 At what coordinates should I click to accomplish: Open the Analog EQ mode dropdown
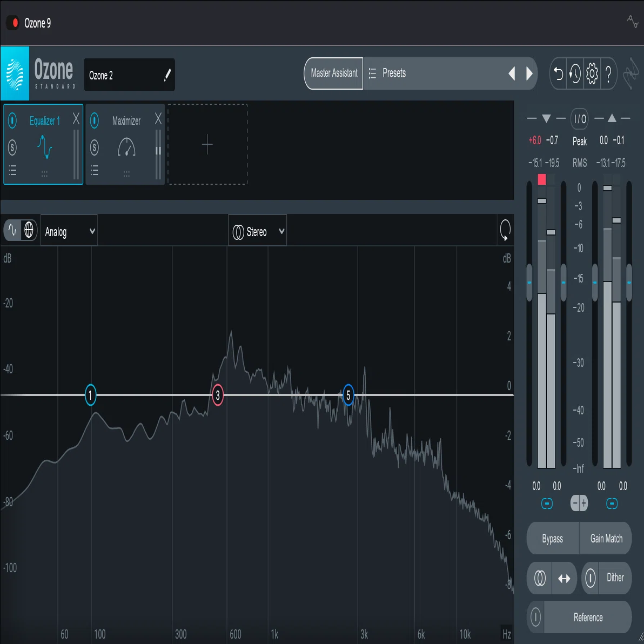(x=69, y=232)
